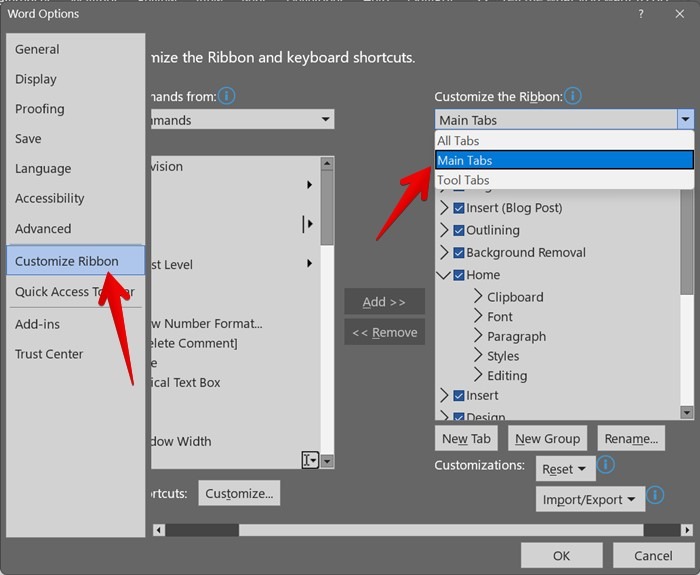Expand the Insert (Blog Post) node
Image resolution: width=700 pixels, height=575 pixels.
tap(444, 208)
